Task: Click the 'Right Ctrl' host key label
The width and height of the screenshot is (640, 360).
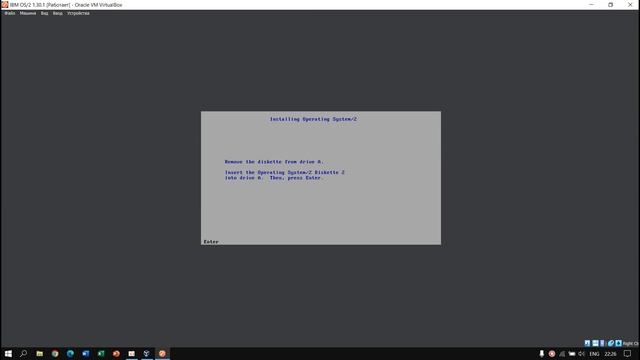Action: tap(631, 344)
